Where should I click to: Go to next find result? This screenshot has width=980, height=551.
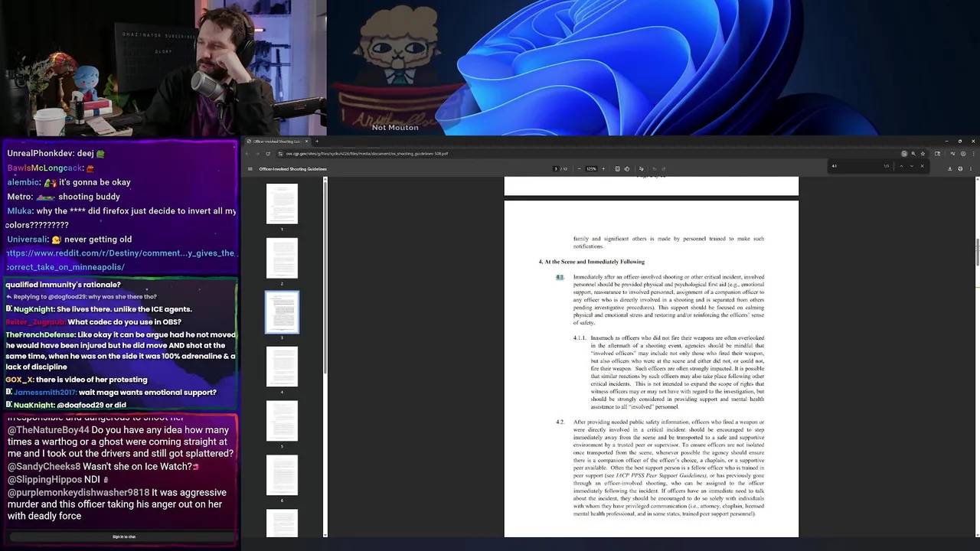912,166
